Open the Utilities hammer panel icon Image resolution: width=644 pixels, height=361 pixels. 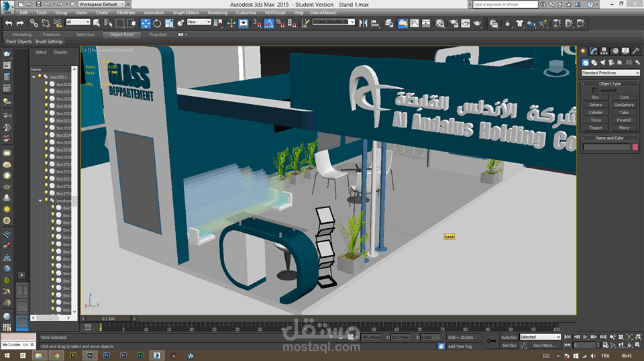635,51
